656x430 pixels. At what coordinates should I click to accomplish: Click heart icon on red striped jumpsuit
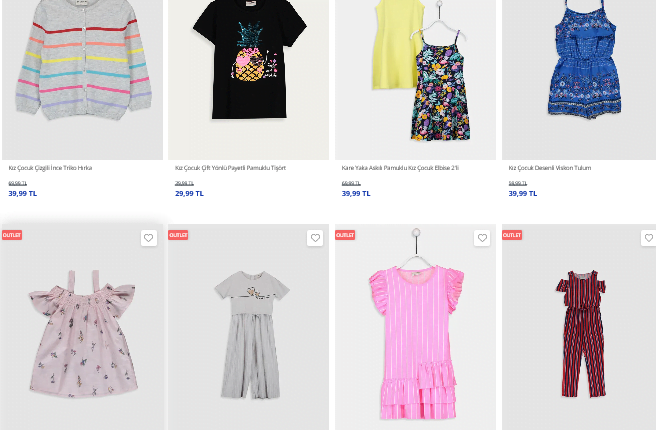(648, 238)
